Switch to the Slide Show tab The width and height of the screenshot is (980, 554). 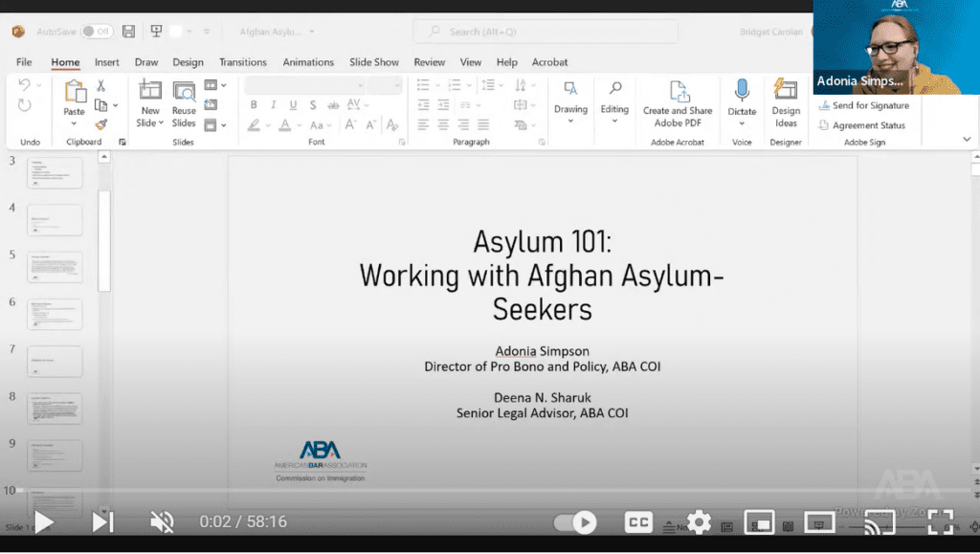(x=374, y=62)
